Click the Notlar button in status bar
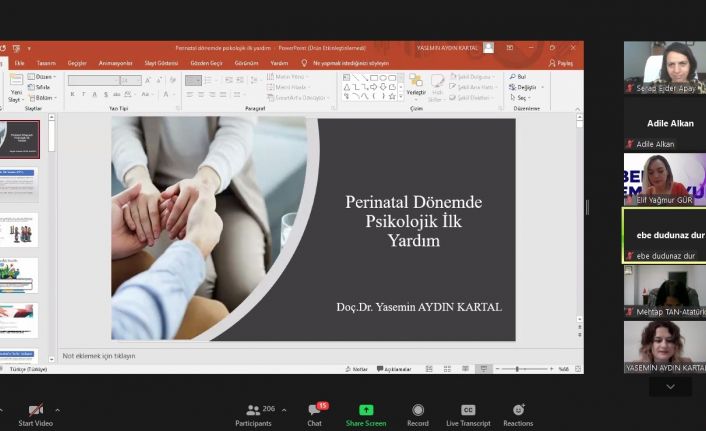Screen dimensions: 706x431 tap(357, 369)
